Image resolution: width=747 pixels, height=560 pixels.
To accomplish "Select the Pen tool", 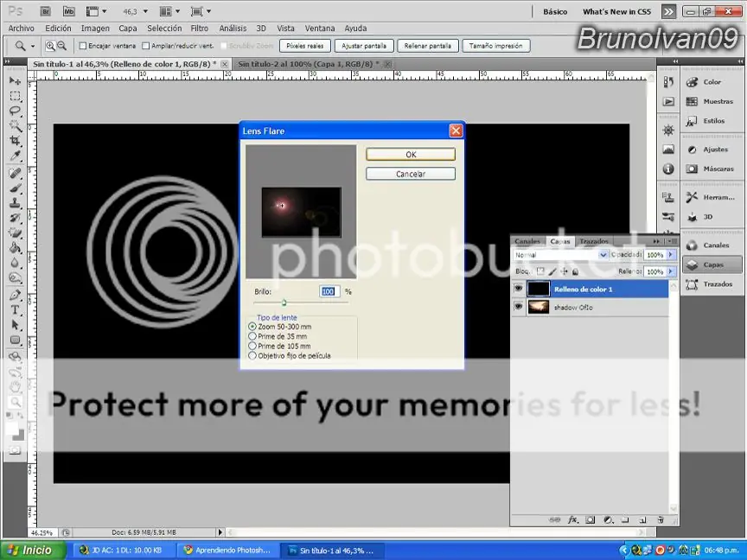I will (x=15, y=295).
